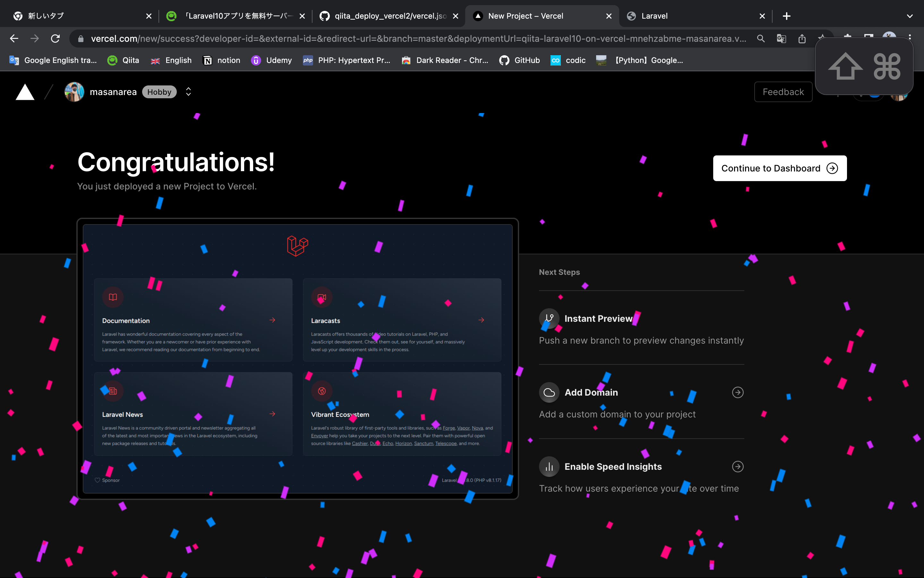Viewport: 924px width, 578px height.
Task: Open the Add Domain arrow circle
Action: 738,393
